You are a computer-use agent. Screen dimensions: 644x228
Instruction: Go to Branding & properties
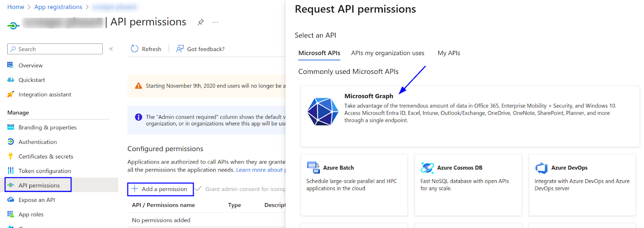[x=47, y=127]
